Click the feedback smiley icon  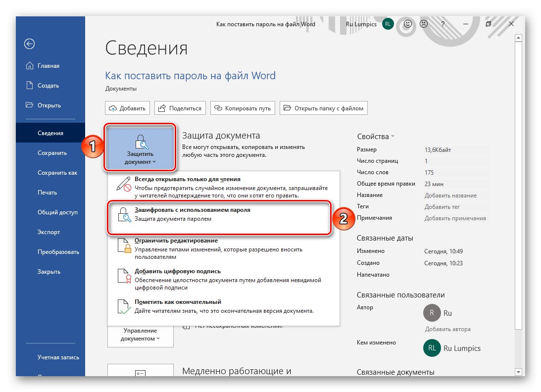[x=407, y=24]
